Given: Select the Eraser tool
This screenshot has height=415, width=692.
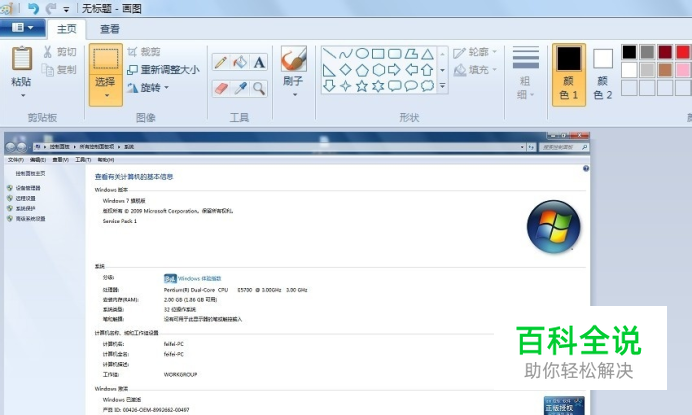Looking at the screenshot, I should [221, 88].
